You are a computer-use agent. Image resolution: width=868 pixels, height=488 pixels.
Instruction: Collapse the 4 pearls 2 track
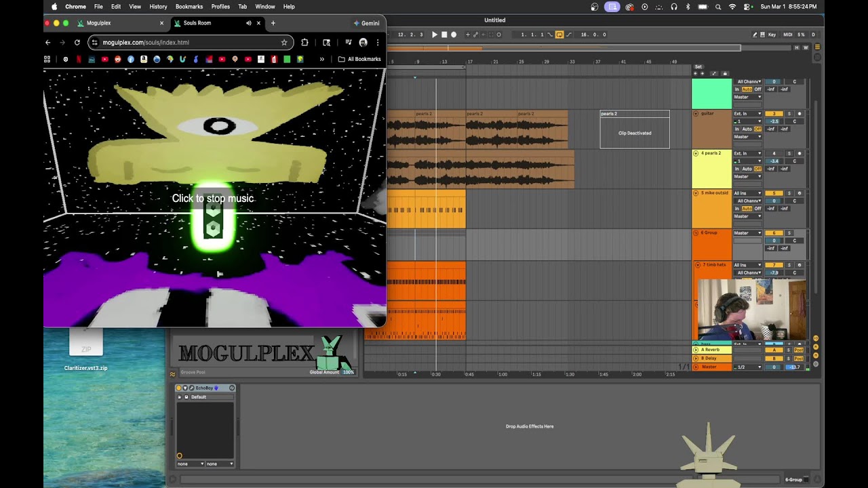pyautogui.click(x=696, y=153)
